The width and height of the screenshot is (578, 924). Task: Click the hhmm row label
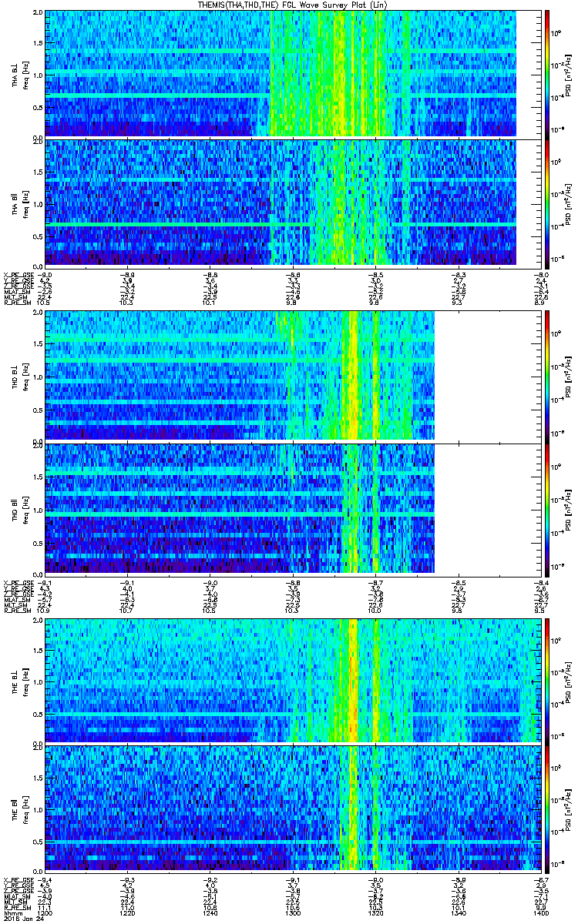[x=12, y=913]
